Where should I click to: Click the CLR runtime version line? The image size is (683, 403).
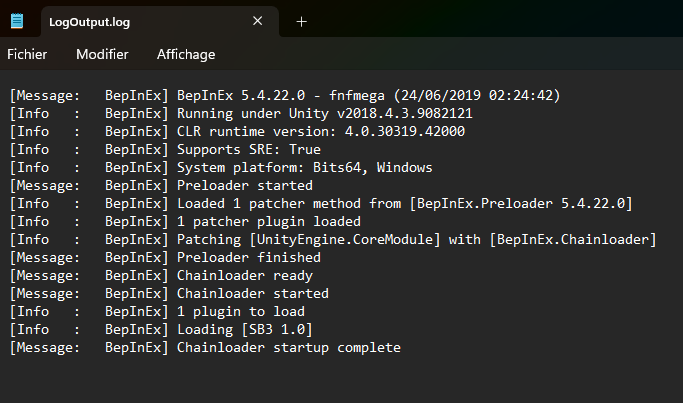(x=320, y=131)
